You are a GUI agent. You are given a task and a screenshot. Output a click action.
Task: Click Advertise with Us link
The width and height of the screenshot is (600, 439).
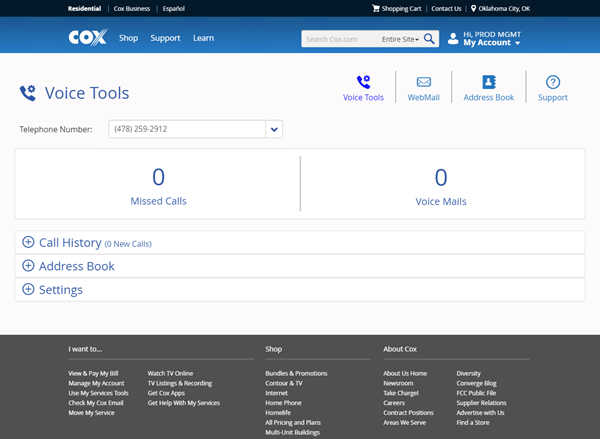(x=480, y=413)
